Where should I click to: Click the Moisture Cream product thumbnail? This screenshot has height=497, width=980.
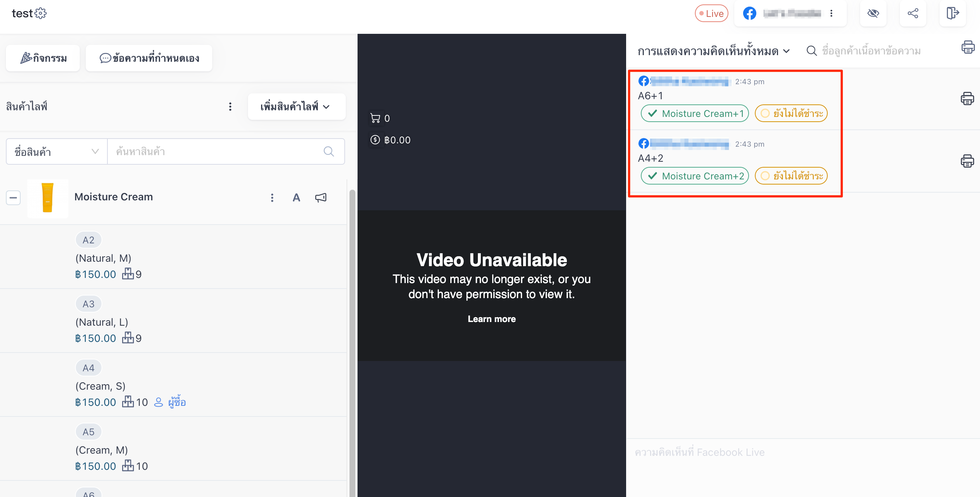(x=48, y=198)
